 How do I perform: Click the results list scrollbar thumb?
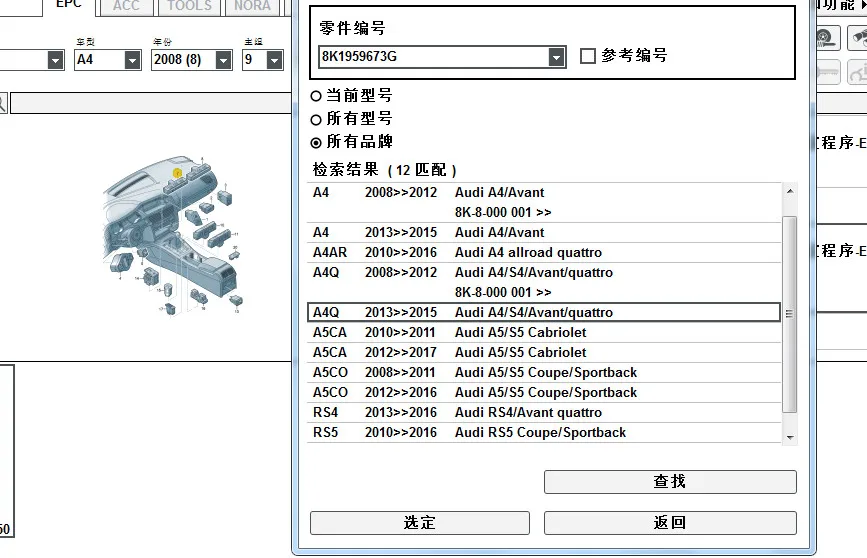790,314
